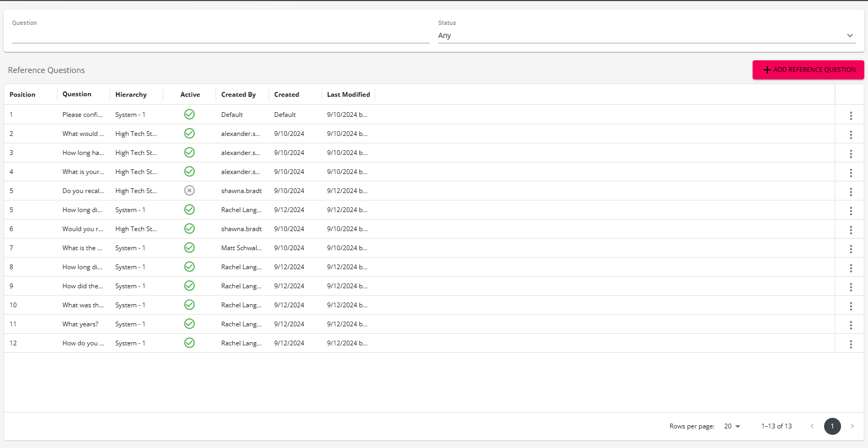Toggle the inactive status icon on 'Do you recal...' row

coord(189,190)
